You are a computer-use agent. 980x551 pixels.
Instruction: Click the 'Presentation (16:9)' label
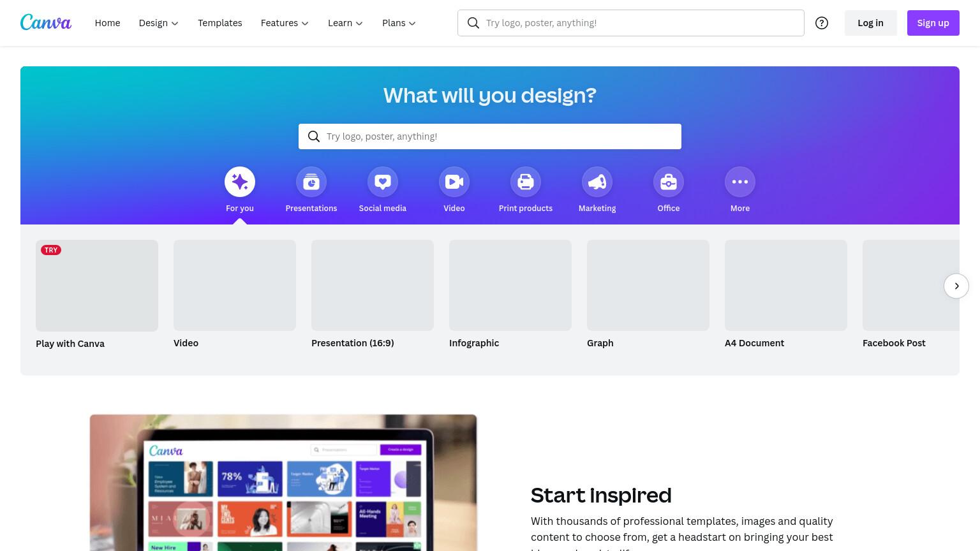353,343
